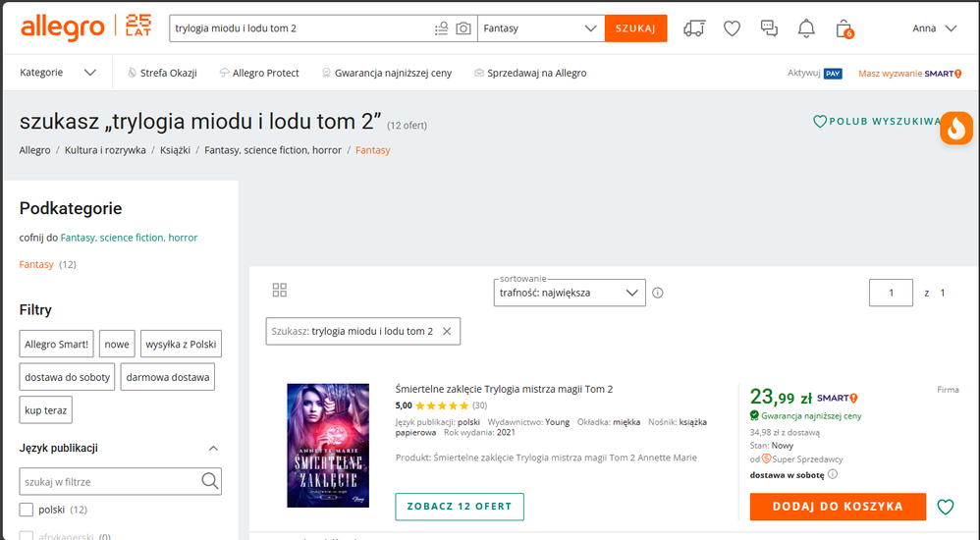Open Sprzedawaj na Allegro menu item

pyautogui.click(x=530, y=73)
